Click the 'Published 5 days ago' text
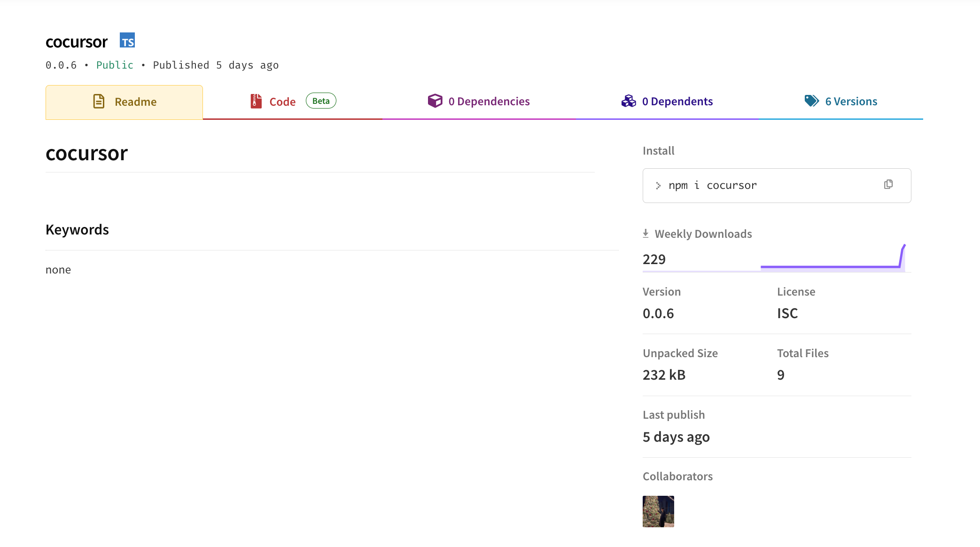 (x=216, y=65)
